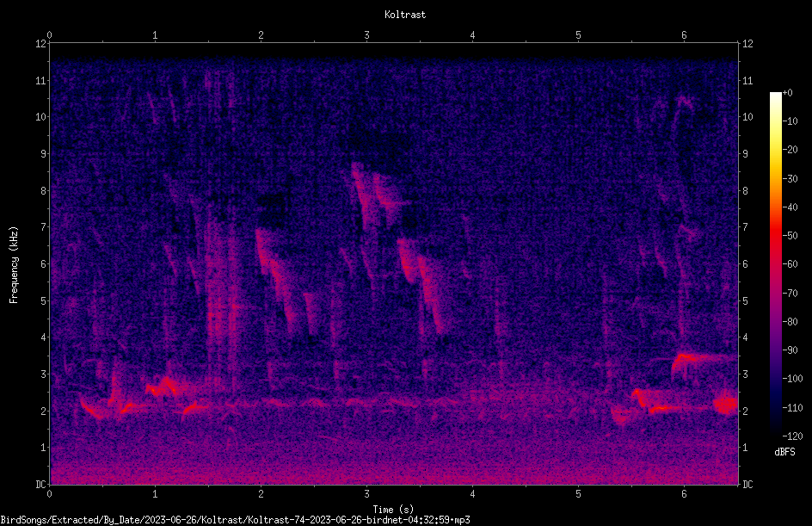The width and height of the screenshot is (812, 526).
Task: Click the "dBFS" unit label under the colorbar
Action: pos(784,452)
